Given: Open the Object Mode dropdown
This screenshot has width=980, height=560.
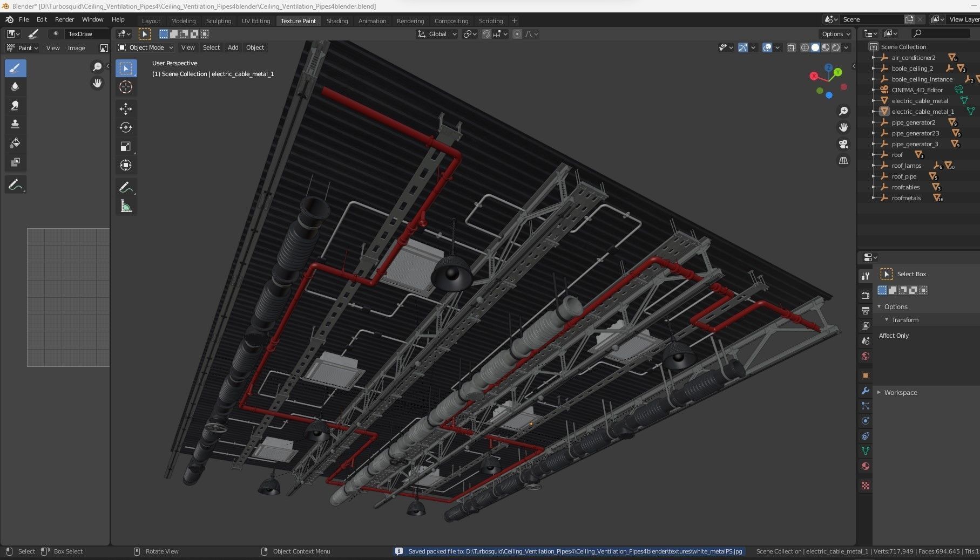Looking at the screenshot, I should (x=146, y=47).
